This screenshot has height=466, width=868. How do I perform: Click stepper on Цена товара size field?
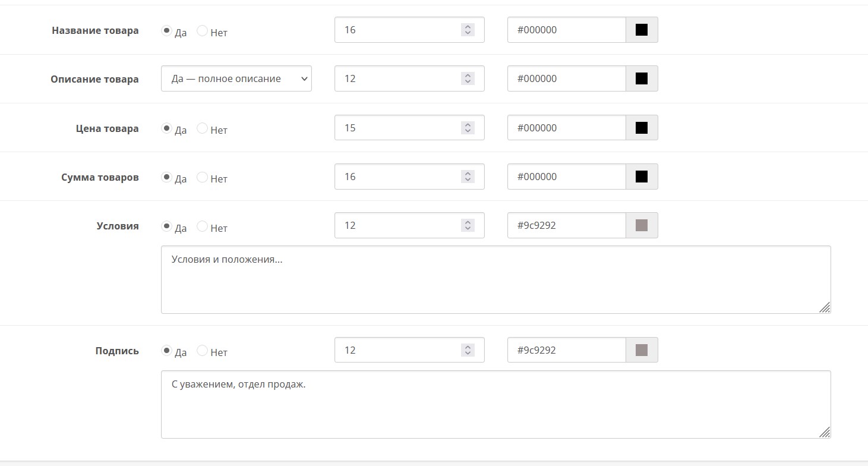(x=468, y=128)
